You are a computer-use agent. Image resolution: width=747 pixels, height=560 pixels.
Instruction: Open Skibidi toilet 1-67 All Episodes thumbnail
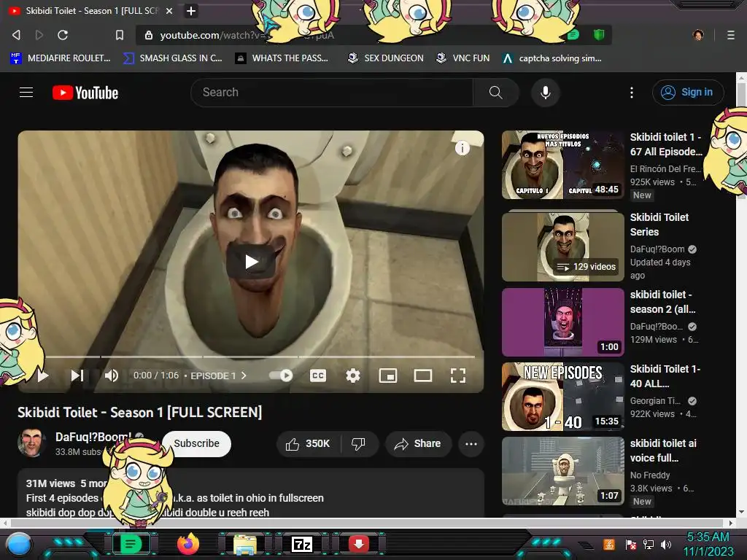563,165
